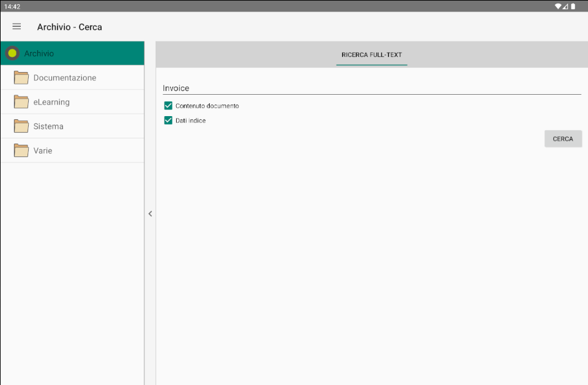588x385 pixels.
Task: Collapse the sidebar with the left chevron
Action: click(x=150, y=214)
